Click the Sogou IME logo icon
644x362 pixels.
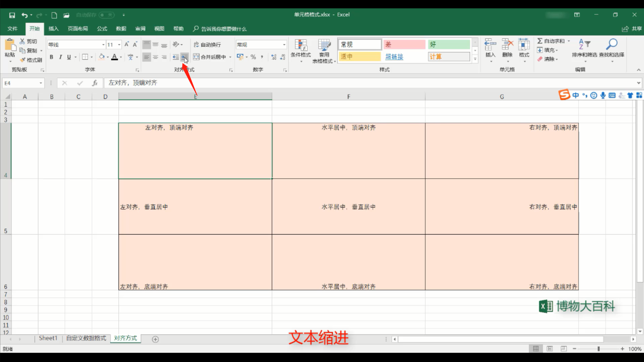[x=564, y=95]
